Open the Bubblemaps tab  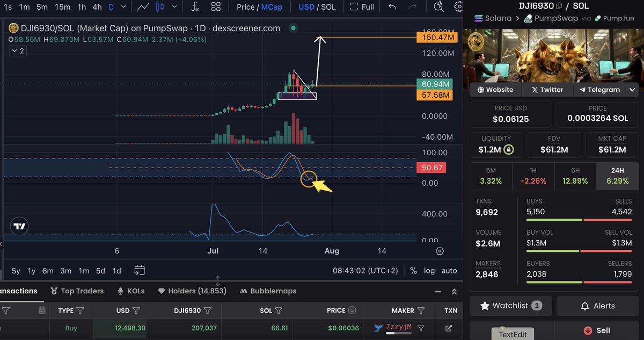268,291
